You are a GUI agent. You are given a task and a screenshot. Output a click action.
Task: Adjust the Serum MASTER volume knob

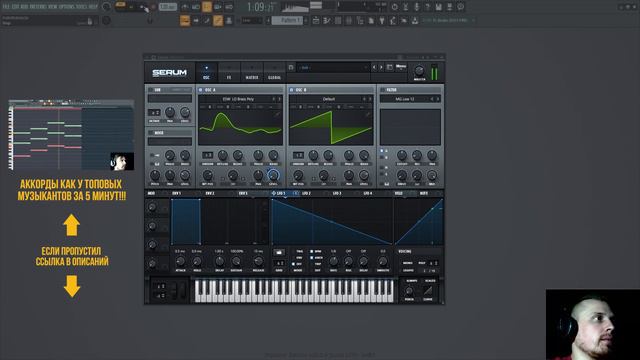419,70
